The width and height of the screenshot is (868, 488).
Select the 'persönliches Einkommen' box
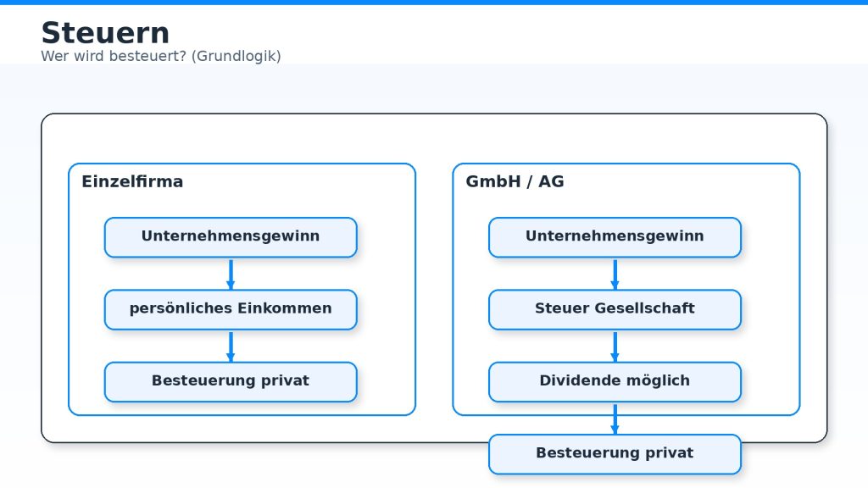(x=231, y=309)
